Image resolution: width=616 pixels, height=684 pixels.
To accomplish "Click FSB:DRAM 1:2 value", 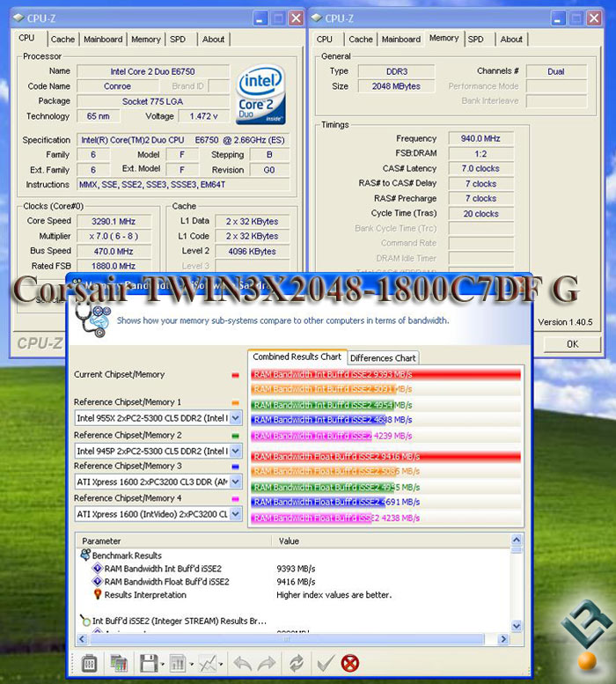I will [x=480, y=153].
